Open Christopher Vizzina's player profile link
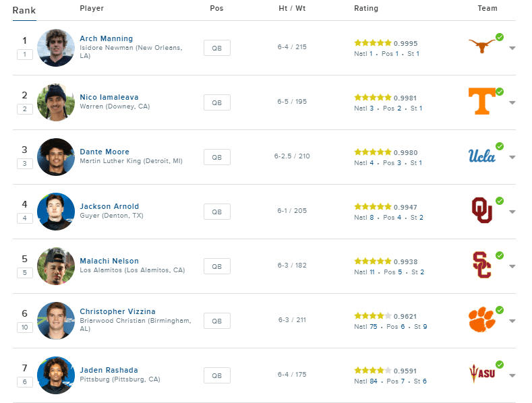This screenshot has height=403, width=532. point(117,311)
